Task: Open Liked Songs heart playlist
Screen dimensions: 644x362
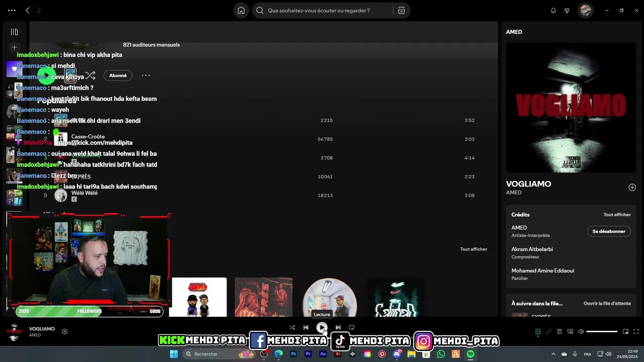Action: tap(14, 69)
